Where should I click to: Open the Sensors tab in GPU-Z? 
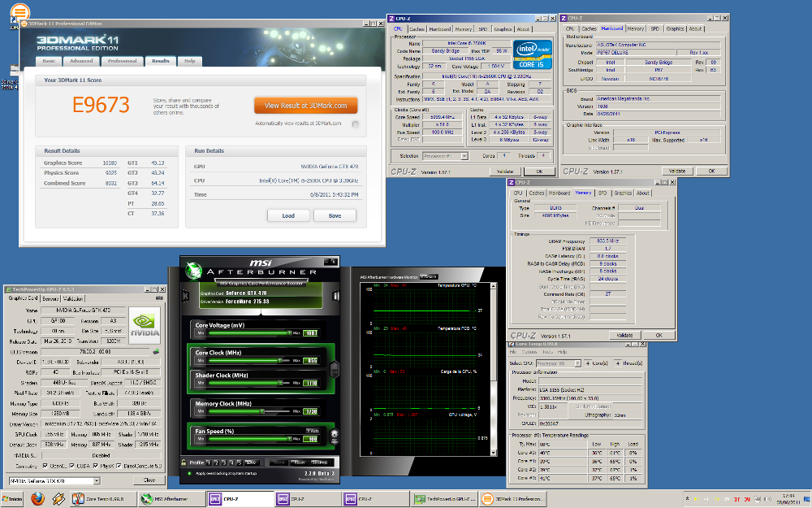(50, 298)
